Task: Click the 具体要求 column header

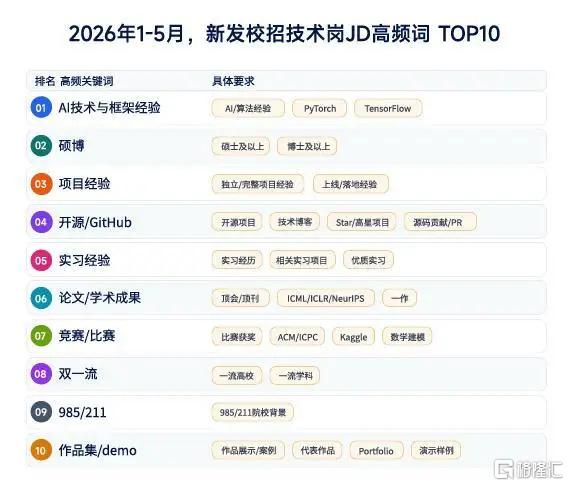Action: click(233, 81)
